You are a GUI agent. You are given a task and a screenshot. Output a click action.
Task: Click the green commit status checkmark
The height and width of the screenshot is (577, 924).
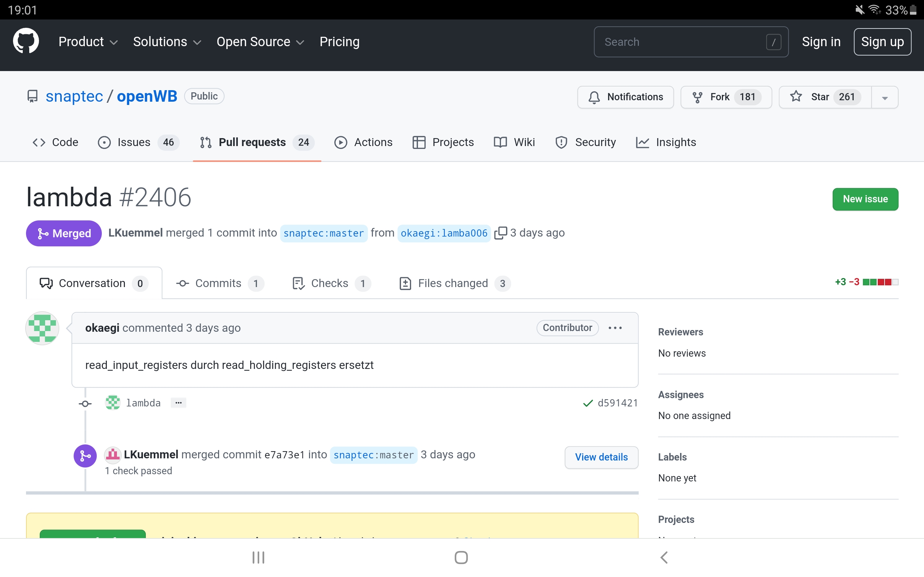pyautogui.click(x=588, y=403)
